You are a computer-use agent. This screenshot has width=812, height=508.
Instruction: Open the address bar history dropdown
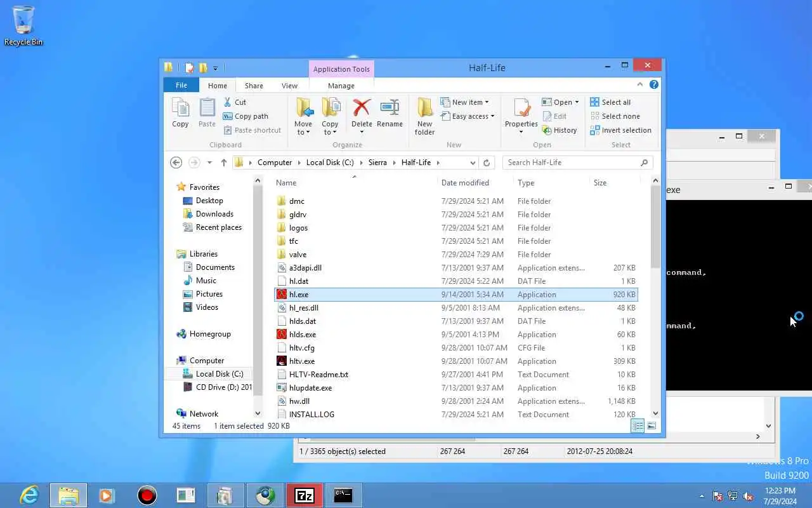(x=473, y=163)
